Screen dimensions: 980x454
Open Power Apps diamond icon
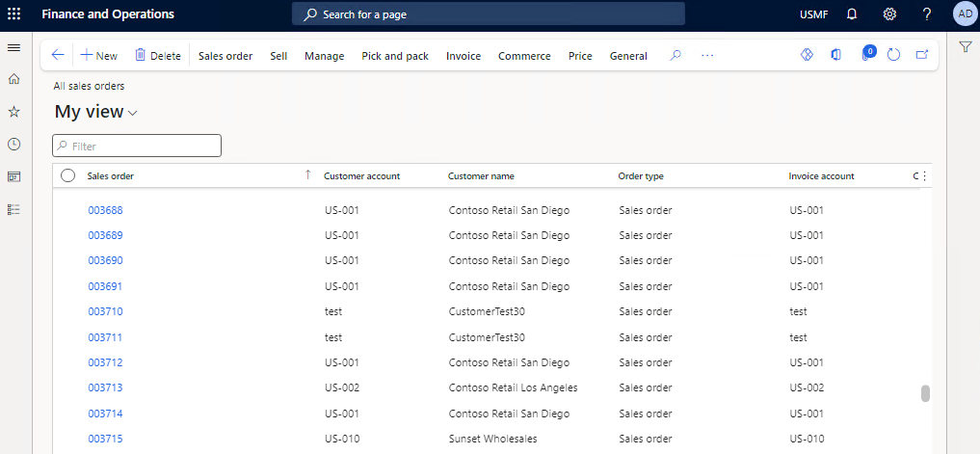807,55
